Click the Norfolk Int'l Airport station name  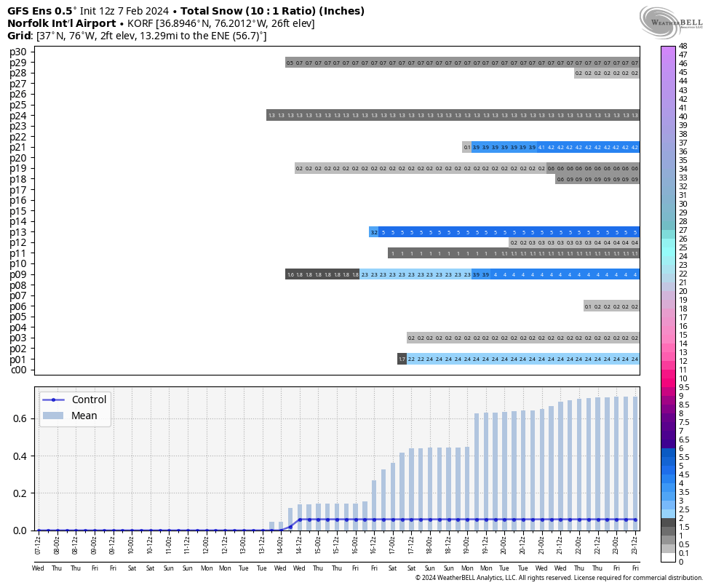[62, 23]
